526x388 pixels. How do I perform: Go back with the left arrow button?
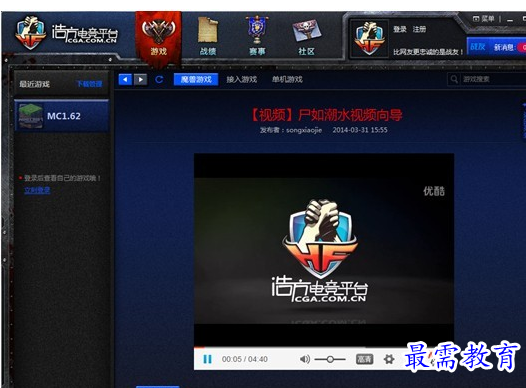point(125,79)
